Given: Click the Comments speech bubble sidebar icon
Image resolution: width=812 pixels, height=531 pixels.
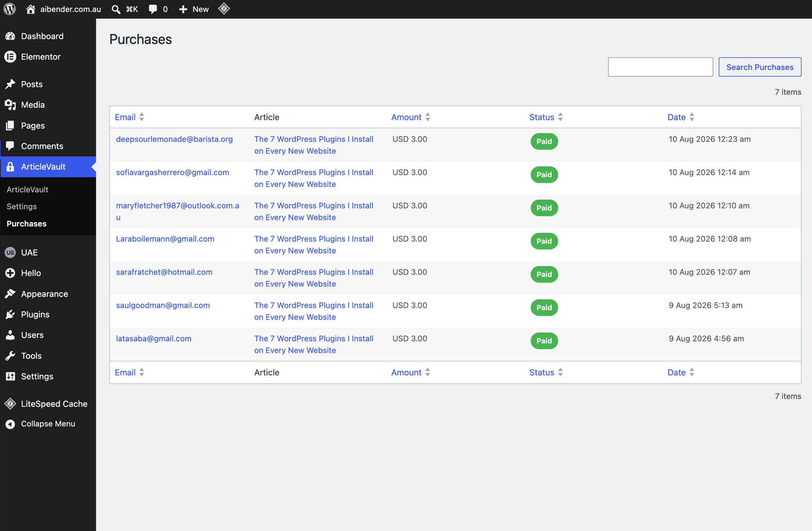Looking at the screenshot, I should [10, 146].
